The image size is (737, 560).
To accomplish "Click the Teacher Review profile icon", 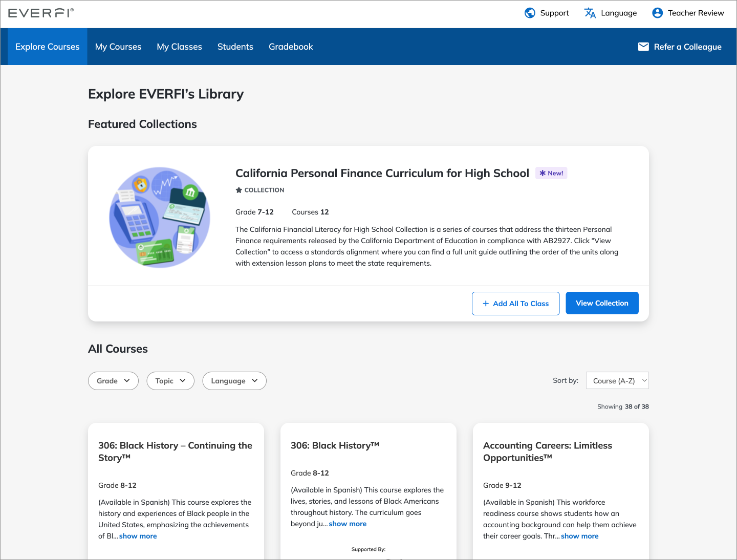I will coord(658,13).
